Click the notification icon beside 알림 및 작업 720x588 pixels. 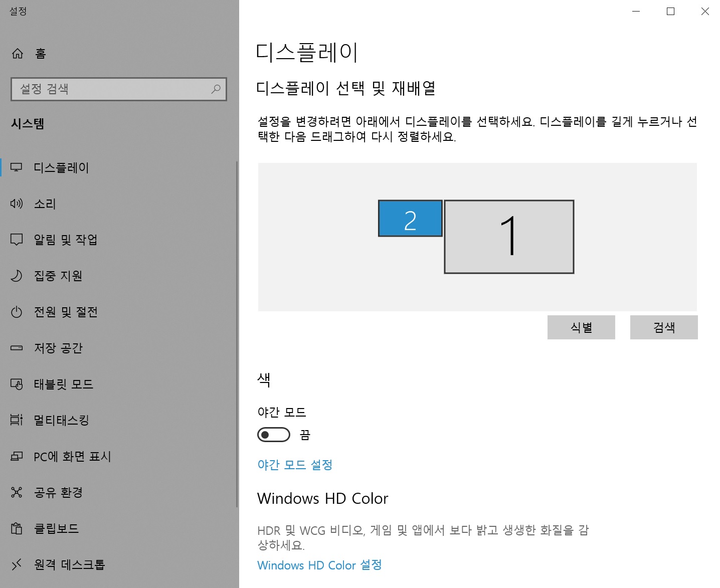pos(17,240)
